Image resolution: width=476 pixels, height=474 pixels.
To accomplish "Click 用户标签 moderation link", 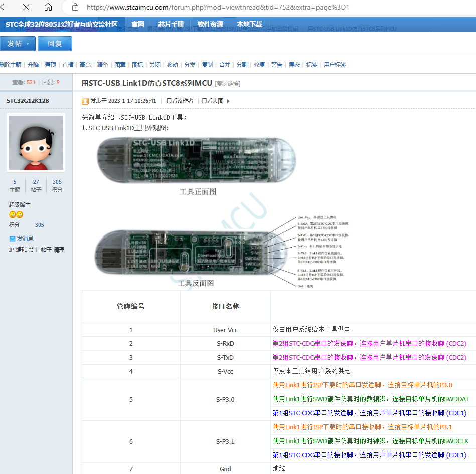I will [x=335, y=65].
